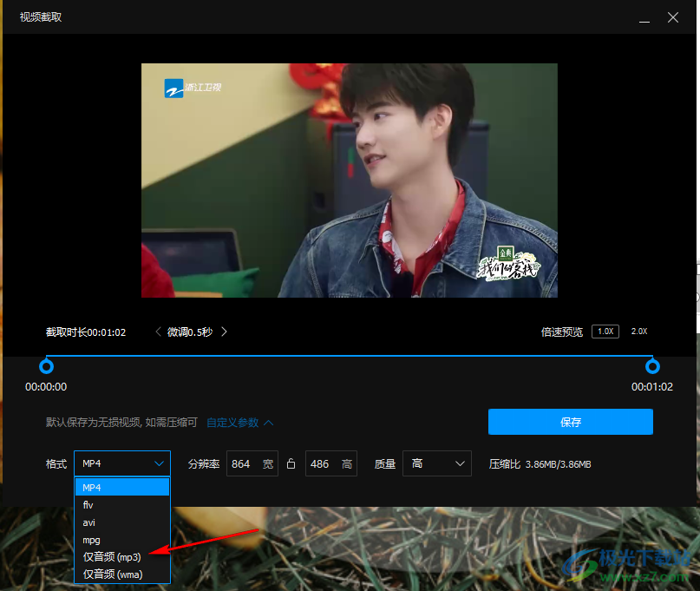700x591 pixels.
Task: Click the video preview frame
Action: [350, 181]
